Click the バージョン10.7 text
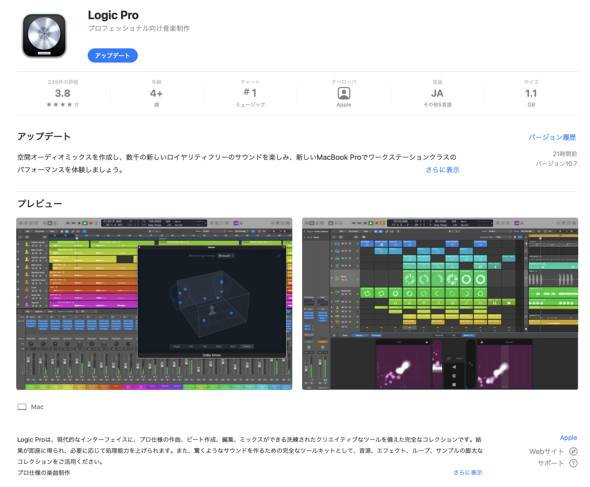The image size is (590, 487). [x=556, y=164]
